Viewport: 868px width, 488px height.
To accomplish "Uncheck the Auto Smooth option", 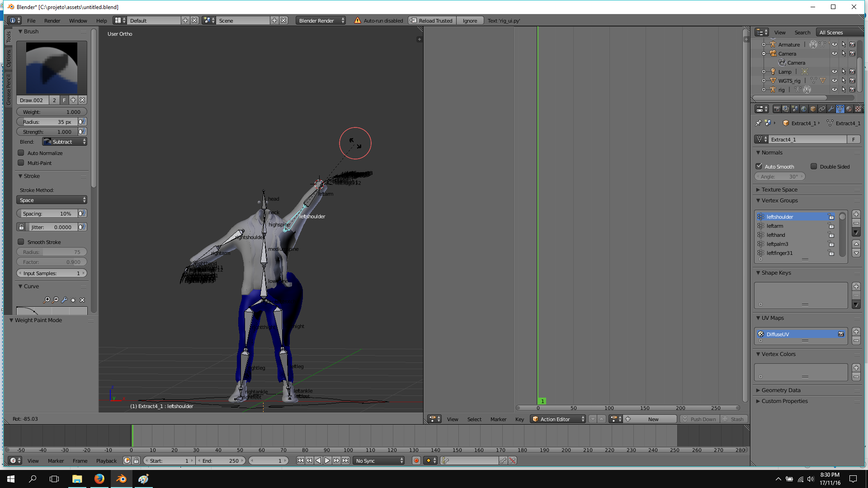I will (759, 167).
